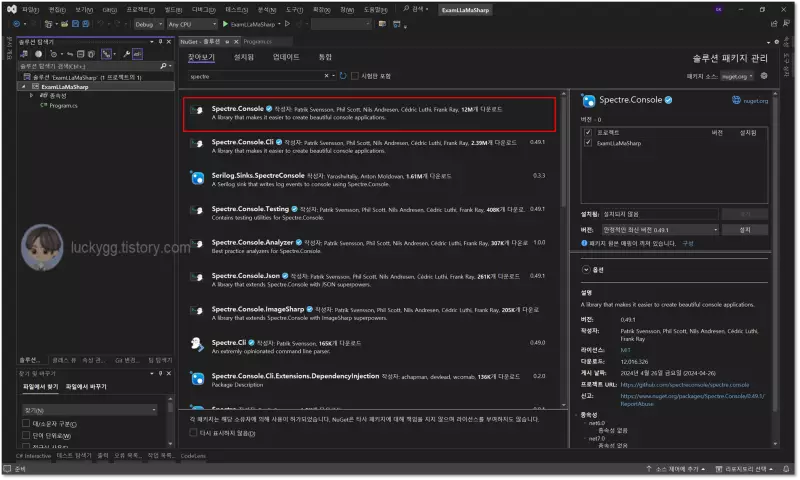800x480 pixels.
Task: Close the NuGet Solution tab
Action: [x=236, y=42]
